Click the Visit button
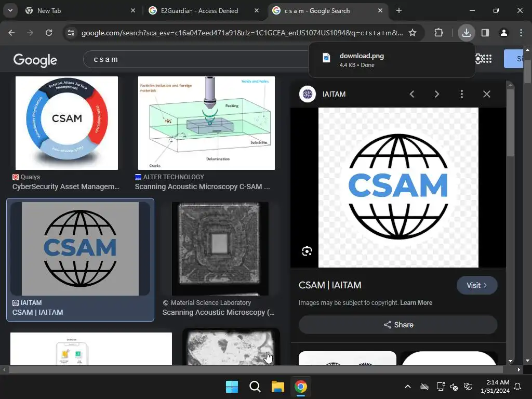This screenshot has width=532, height=399. tap(477, 285)
